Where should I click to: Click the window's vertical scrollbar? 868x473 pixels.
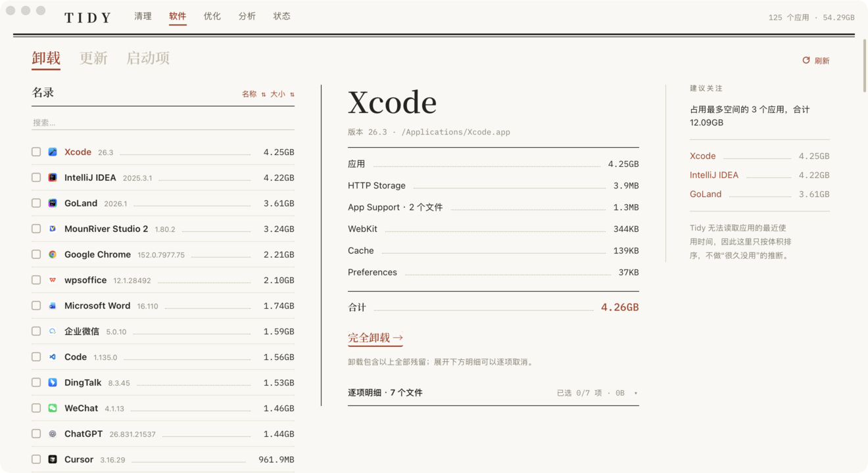pyautogui.click(x=864, y=66)
